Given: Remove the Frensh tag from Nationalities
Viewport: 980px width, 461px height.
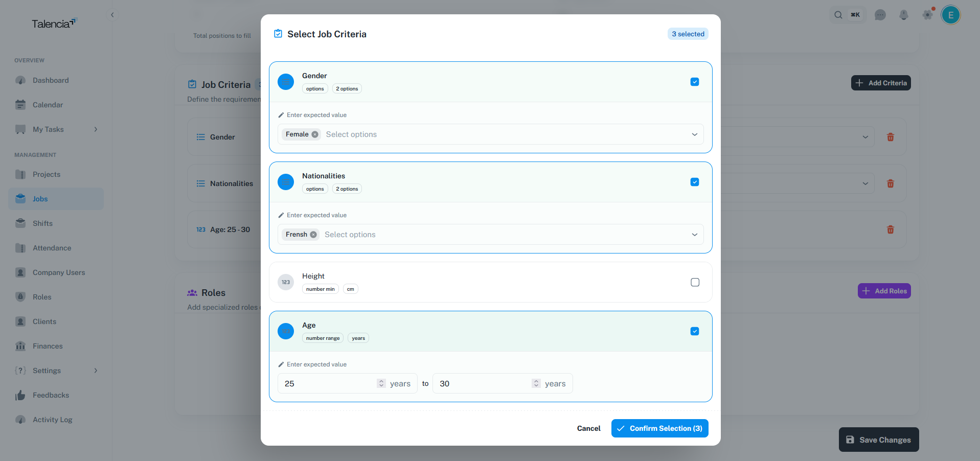Looking at the screenshot, I should pyautogui.click(x=313, y=235).
